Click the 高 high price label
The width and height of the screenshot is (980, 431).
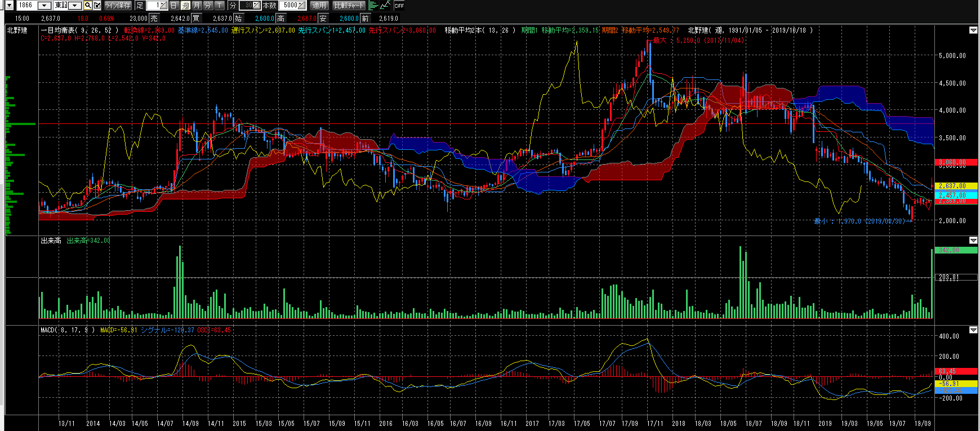pyautogui.click(x=280, y=19)
